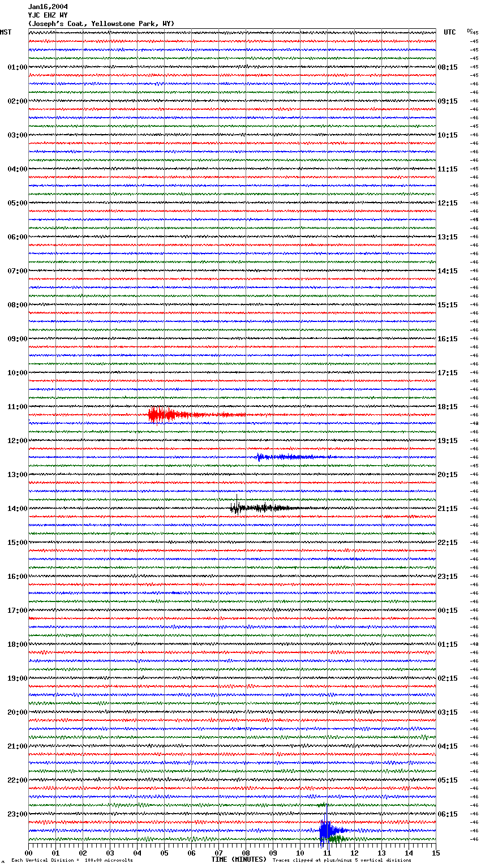Screen dimensions: 481x868
Task: Click minute 15 on the bottom time axis
Action: point(436,853)
